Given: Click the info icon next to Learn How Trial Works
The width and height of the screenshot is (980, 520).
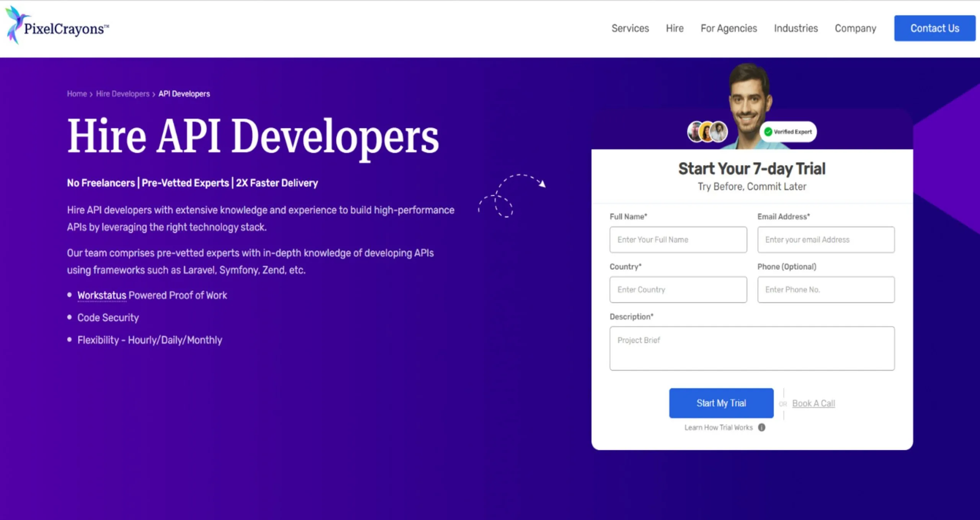Looking at the screenshot, I should click(x=761, y=427).
